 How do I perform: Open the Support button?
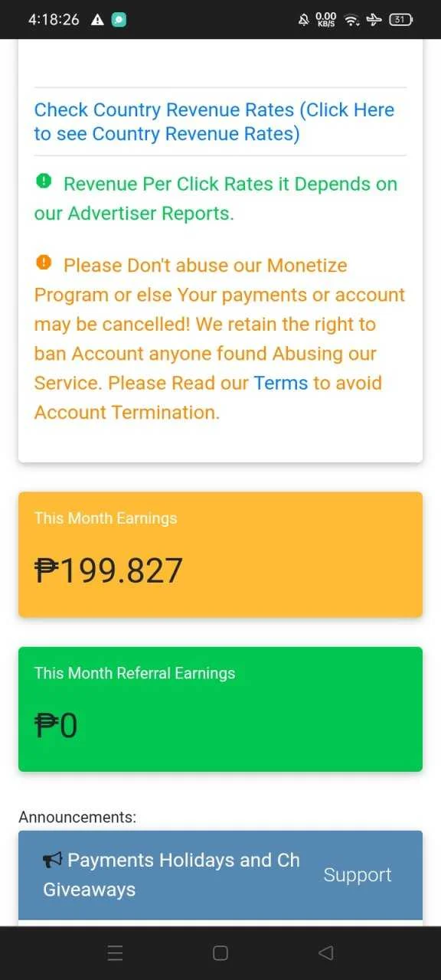(358, 875)
